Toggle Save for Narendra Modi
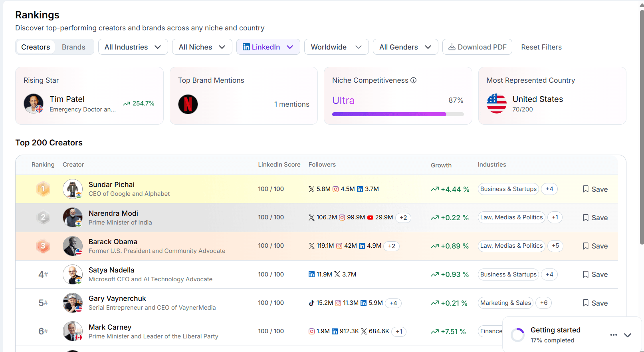644x352 pixels. pyautogui.click(x=595, y=218)
